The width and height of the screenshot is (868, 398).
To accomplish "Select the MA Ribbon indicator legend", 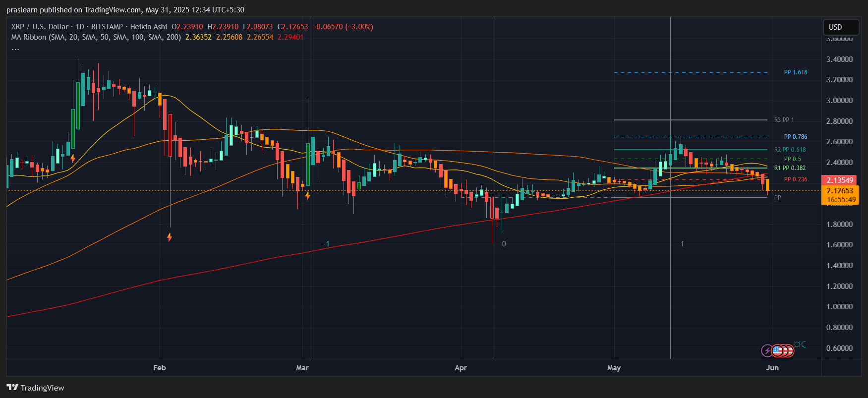I will click(x=96, y=37).
